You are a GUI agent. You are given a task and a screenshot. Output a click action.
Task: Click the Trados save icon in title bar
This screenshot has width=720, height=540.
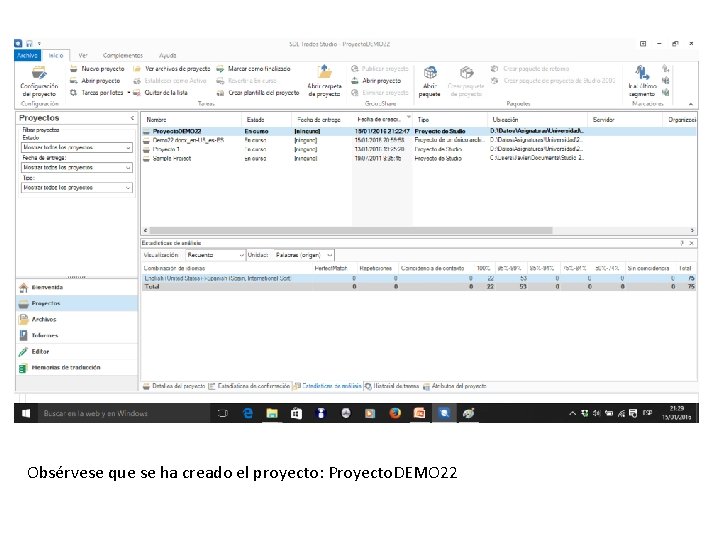pos(29,44)
